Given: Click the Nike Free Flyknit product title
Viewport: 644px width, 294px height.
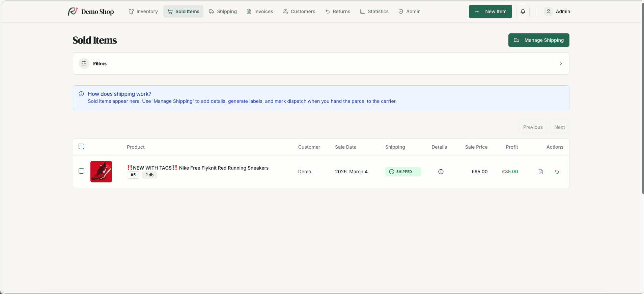Looking at the screenshot, I should (198, 168).
